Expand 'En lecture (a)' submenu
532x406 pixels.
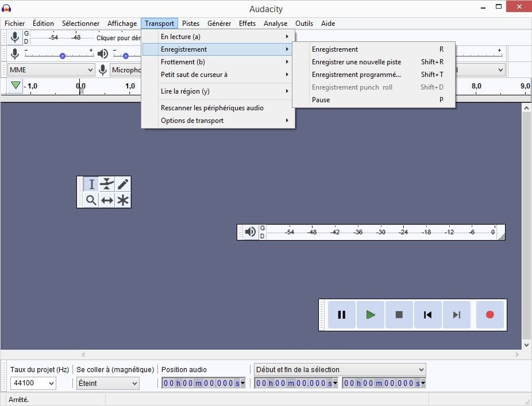(218, 37)
